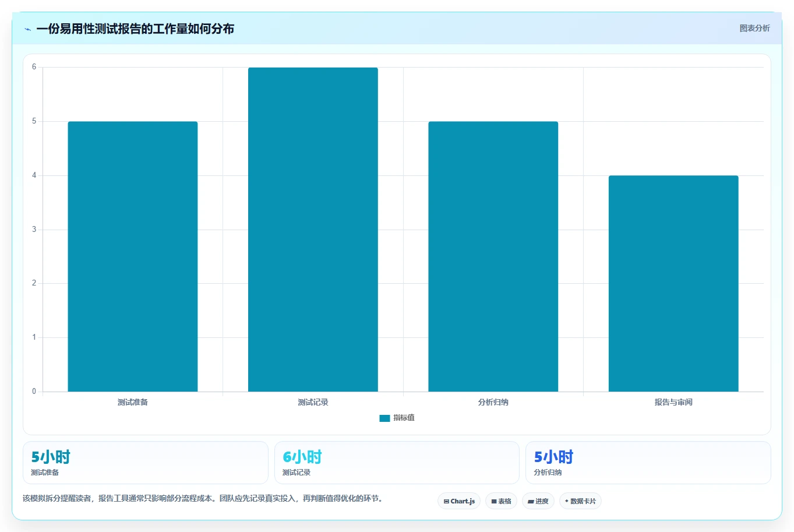This screenshot has height=532, width=794.
Task: Click the 进度 tag pill
Action: (538, 501)
